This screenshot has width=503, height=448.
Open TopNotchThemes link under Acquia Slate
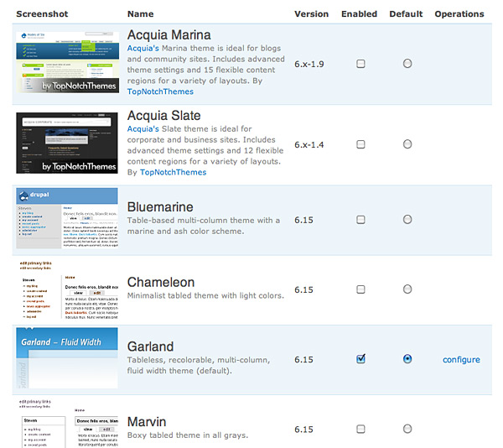[x=173, y=172]
